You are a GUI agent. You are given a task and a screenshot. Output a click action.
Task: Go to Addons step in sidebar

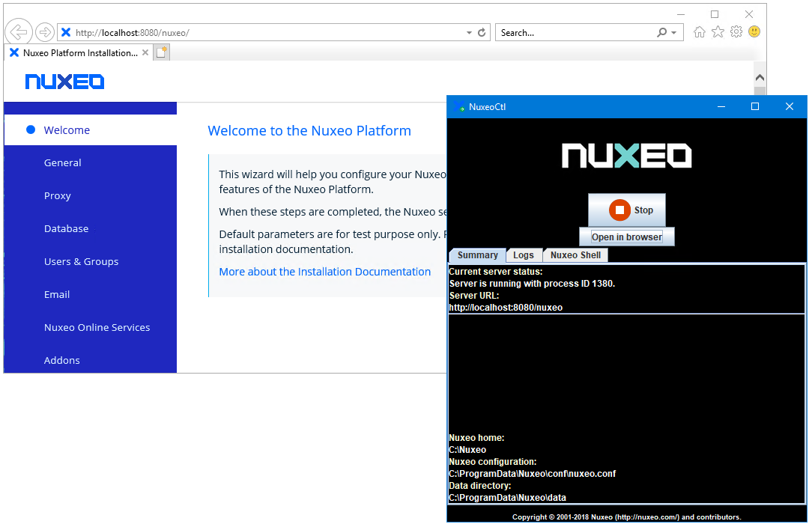[x=62, y=360]
